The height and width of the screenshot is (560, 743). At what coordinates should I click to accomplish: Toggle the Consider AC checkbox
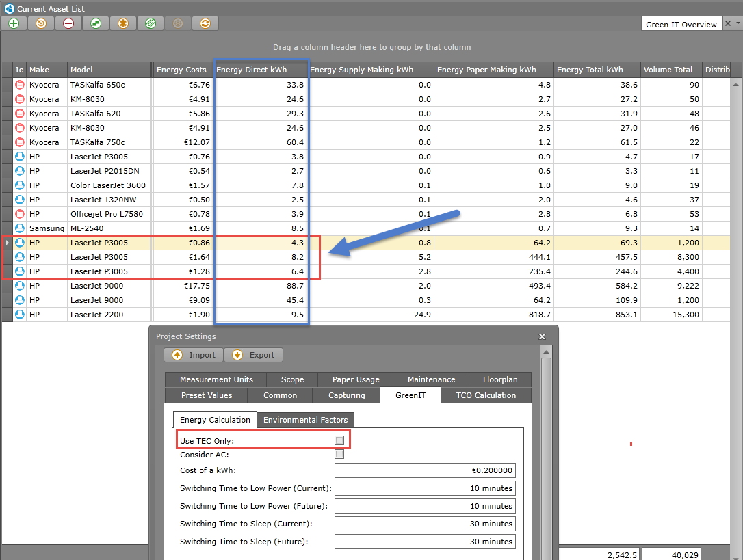coord(339,454)
